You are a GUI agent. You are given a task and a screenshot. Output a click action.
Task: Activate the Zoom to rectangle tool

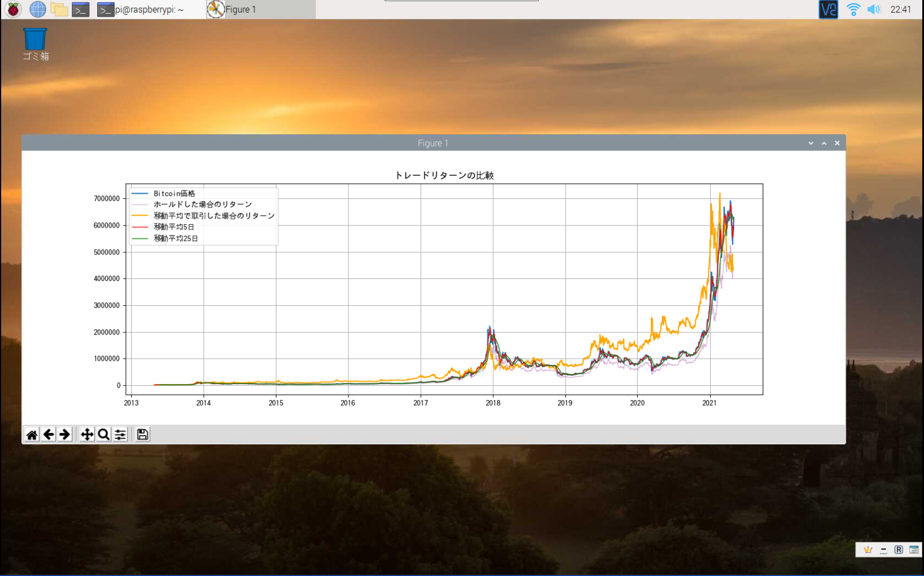point(103,435)
